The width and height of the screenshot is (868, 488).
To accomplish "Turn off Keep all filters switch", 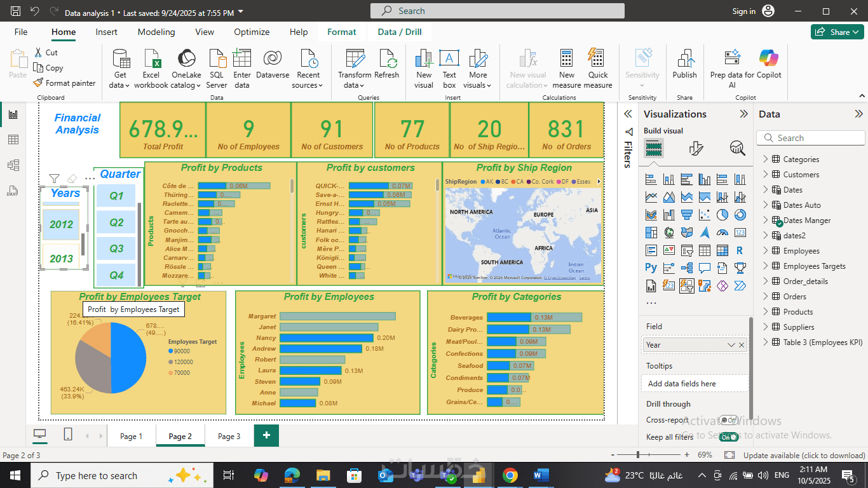I will pos(728,437).
